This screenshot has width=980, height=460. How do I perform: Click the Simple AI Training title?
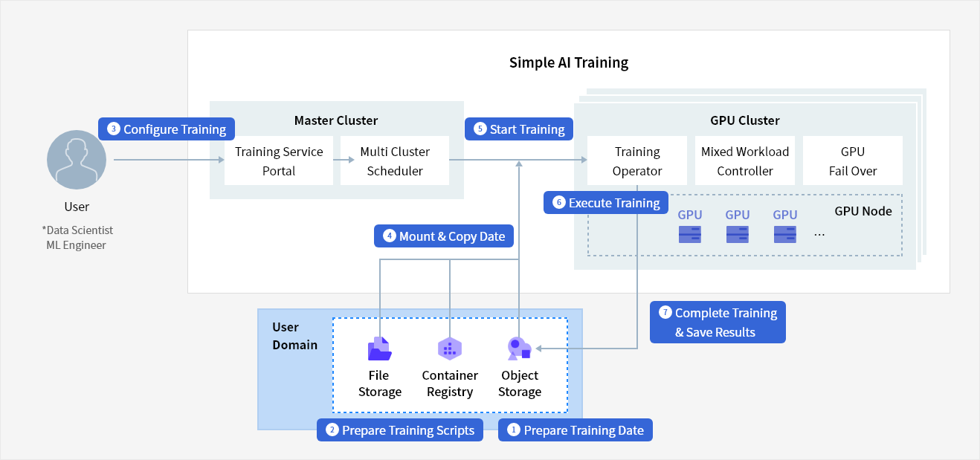[x=569, y=62]
